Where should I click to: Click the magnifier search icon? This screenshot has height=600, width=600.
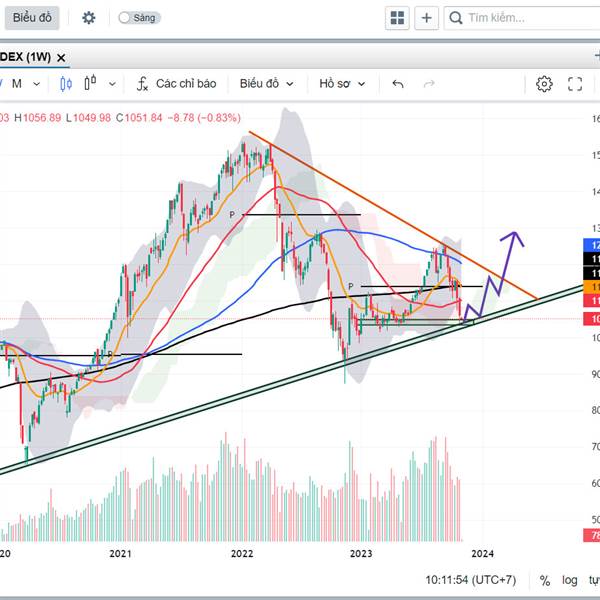[455, 18]
